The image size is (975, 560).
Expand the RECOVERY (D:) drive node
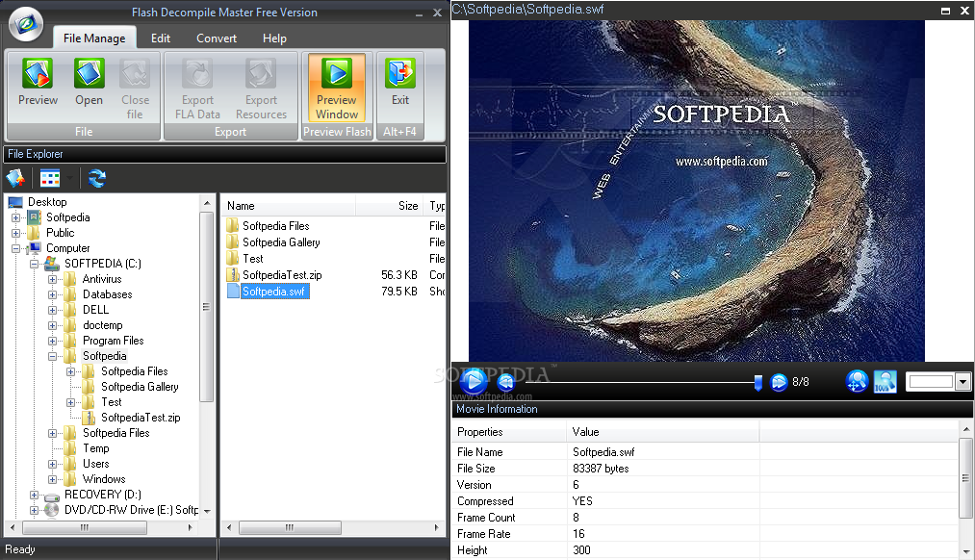tap(35, 495)
